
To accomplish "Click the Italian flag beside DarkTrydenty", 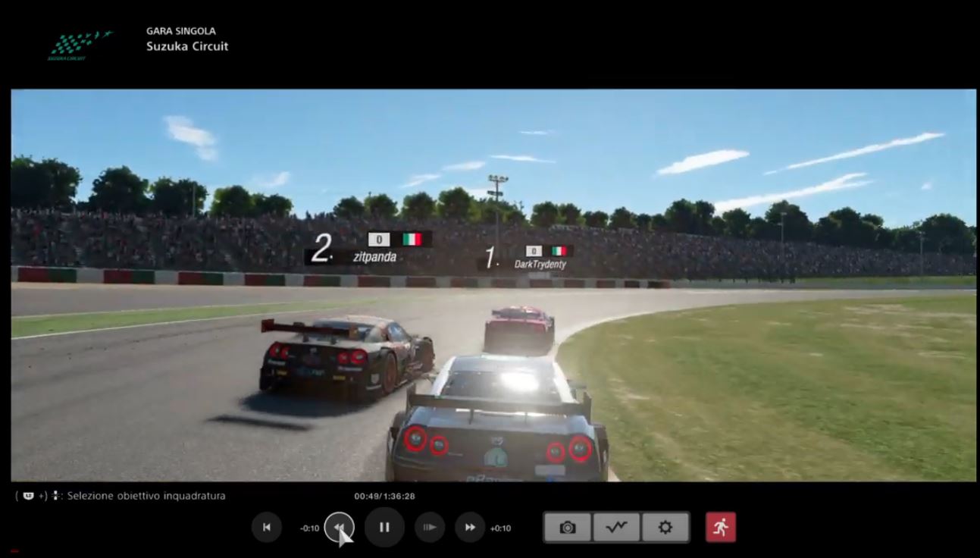I will tap(559, 251).
